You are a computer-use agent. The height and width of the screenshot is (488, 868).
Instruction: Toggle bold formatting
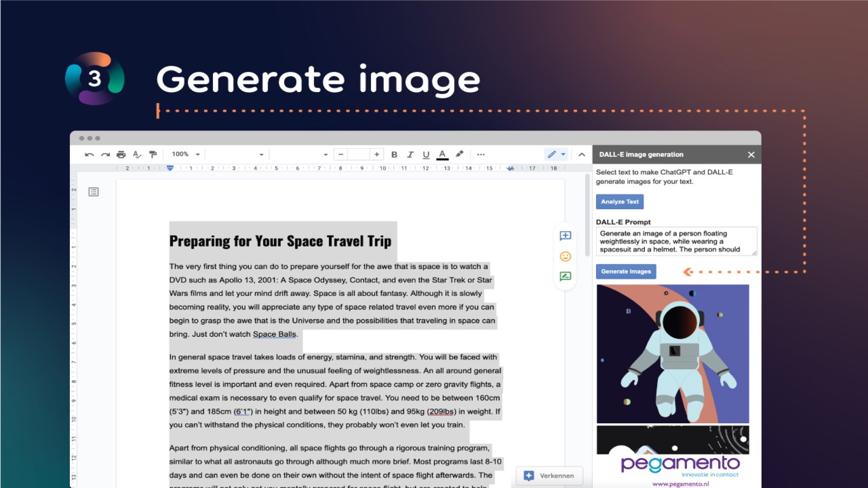tap(394, 154)
